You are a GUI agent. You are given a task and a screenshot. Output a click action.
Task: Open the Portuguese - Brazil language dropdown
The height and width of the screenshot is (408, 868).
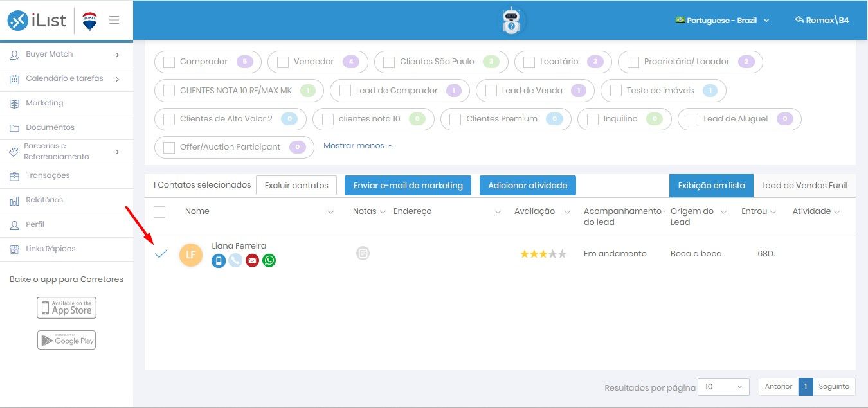(722, 21)
